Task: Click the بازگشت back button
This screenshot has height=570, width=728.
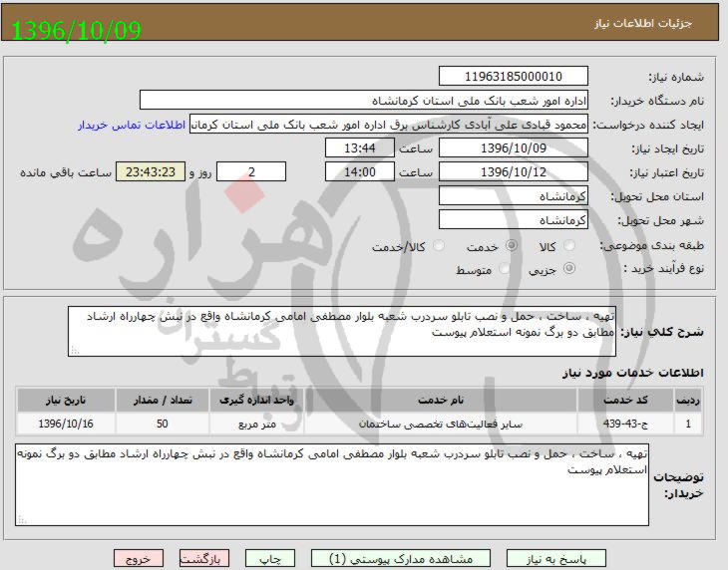Action: [204, 559]
